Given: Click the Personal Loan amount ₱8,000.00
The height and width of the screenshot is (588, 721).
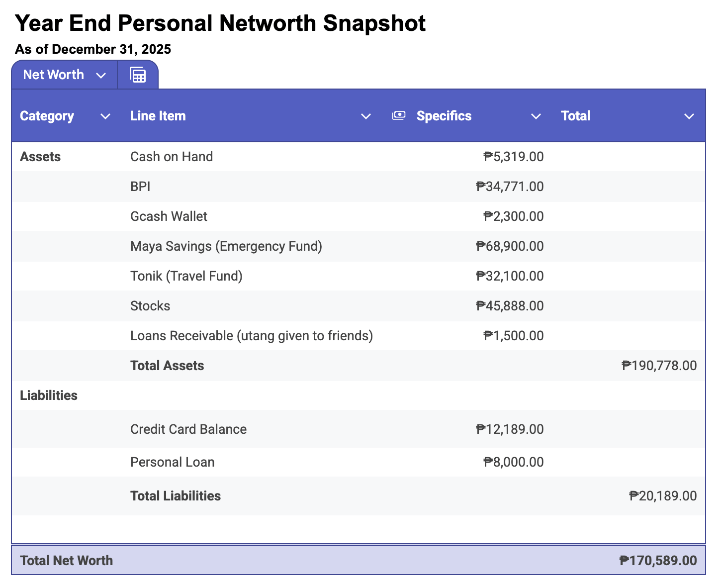Looking at the screenshot, I should [514, 462].
